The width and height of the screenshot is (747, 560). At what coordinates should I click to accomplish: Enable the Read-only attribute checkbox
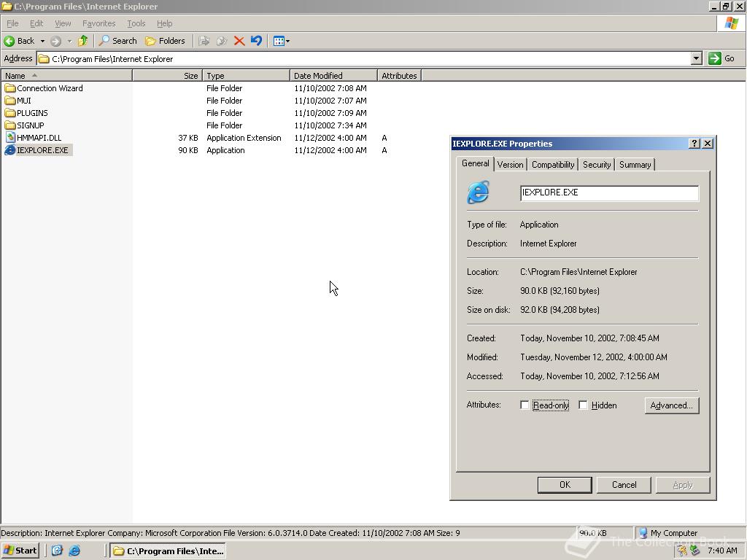(x=525, y=405)
